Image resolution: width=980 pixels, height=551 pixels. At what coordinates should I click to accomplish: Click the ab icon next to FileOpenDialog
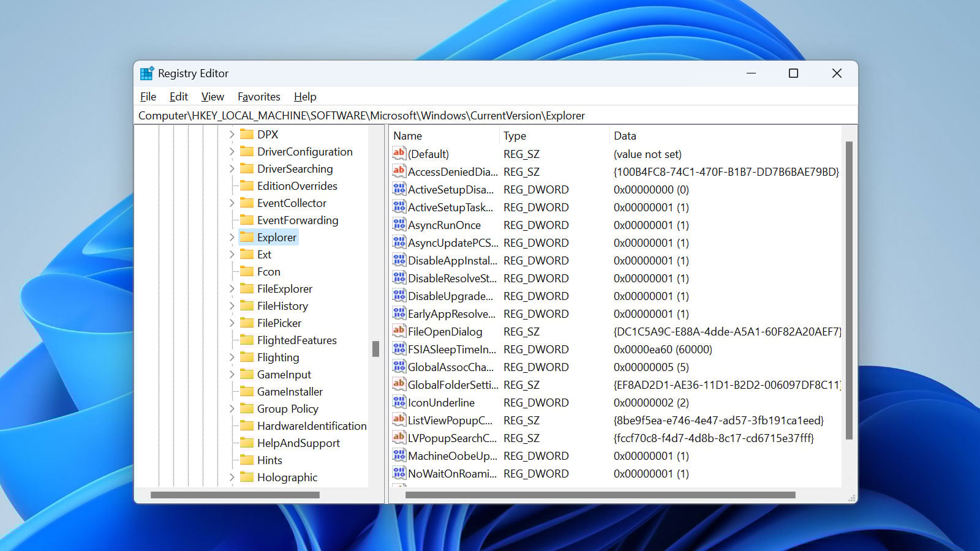(399, 331)
